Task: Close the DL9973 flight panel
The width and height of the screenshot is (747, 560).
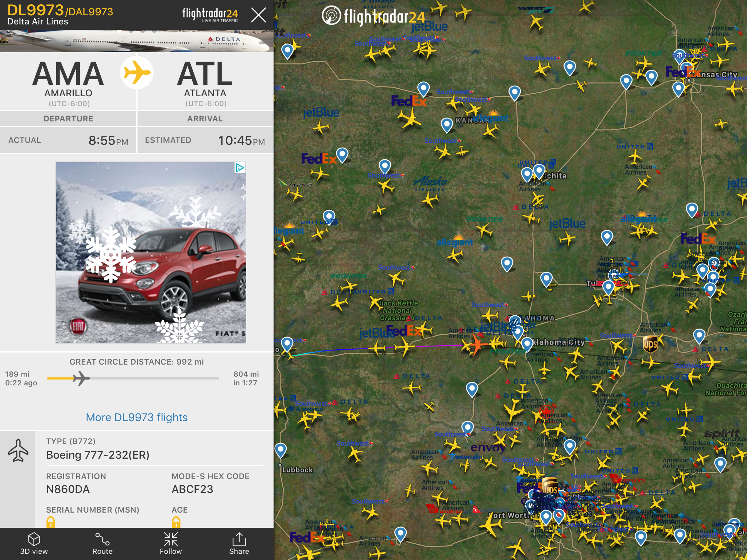Action: coord(259,15)
